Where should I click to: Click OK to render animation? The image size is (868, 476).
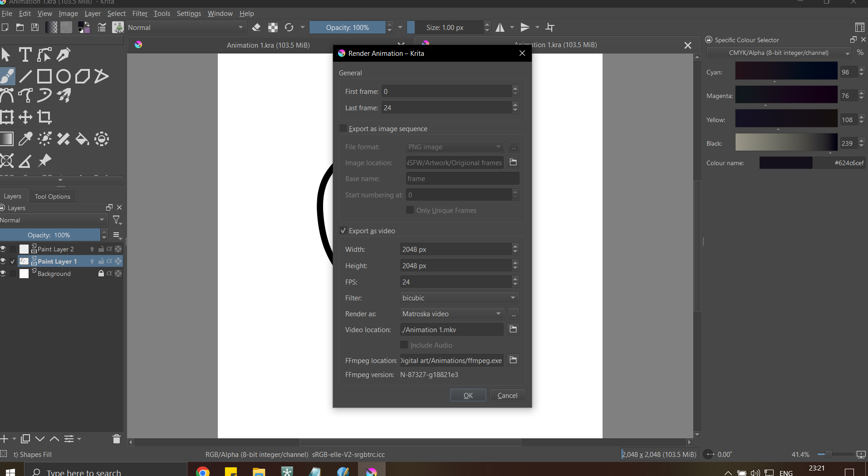[468, 395]
